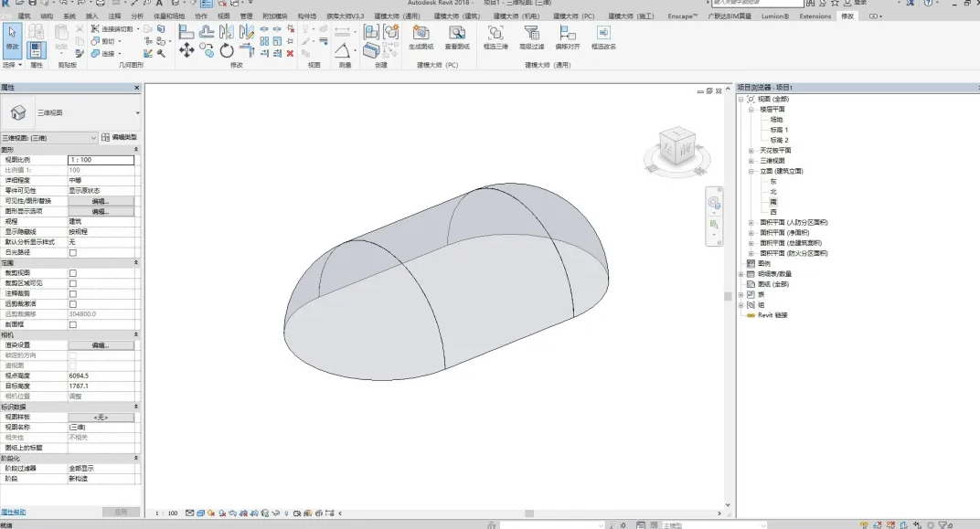Select the Move tool in the Modify panel
980x529 pixels.
pos(186,50)
